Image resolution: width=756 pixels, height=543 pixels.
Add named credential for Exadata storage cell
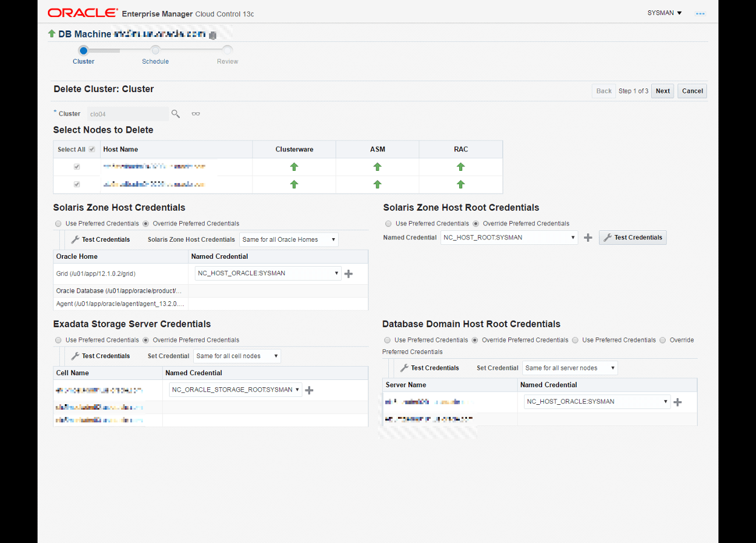click(x=310, y=390)
